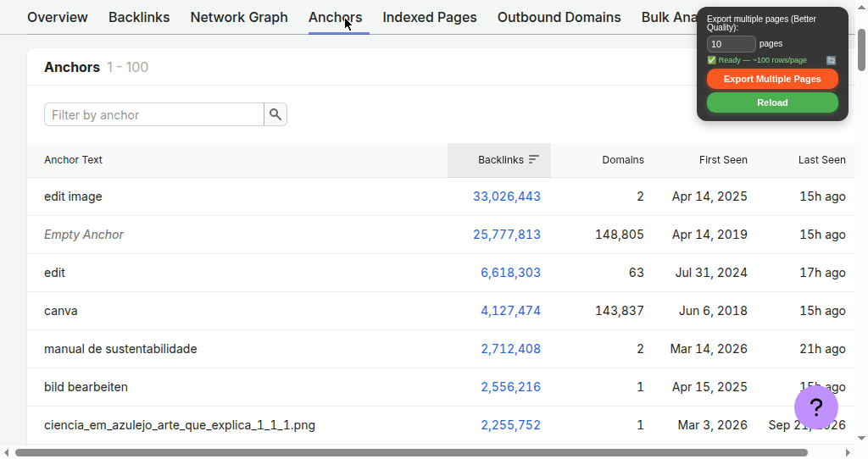Viewport: 868px width, 459px height.
Task: Open the Outbound Domains tab
Action: coord(559,17)
